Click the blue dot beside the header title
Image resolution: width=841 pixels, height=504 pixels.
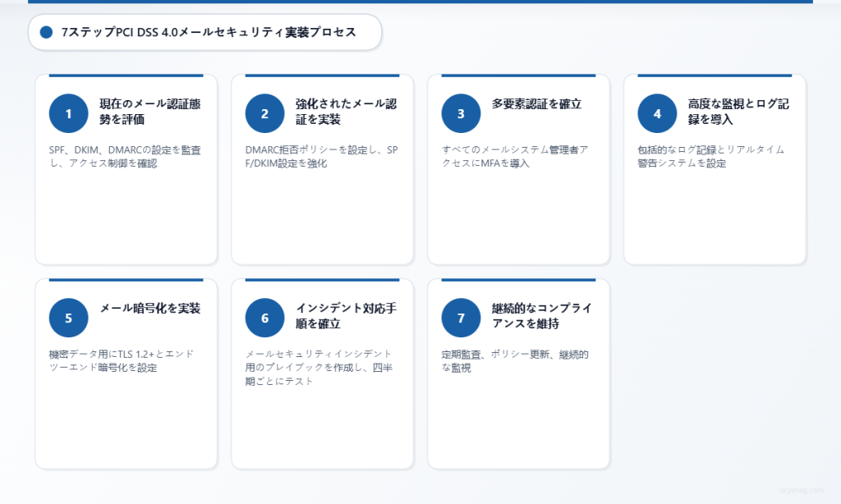[47, 33]
